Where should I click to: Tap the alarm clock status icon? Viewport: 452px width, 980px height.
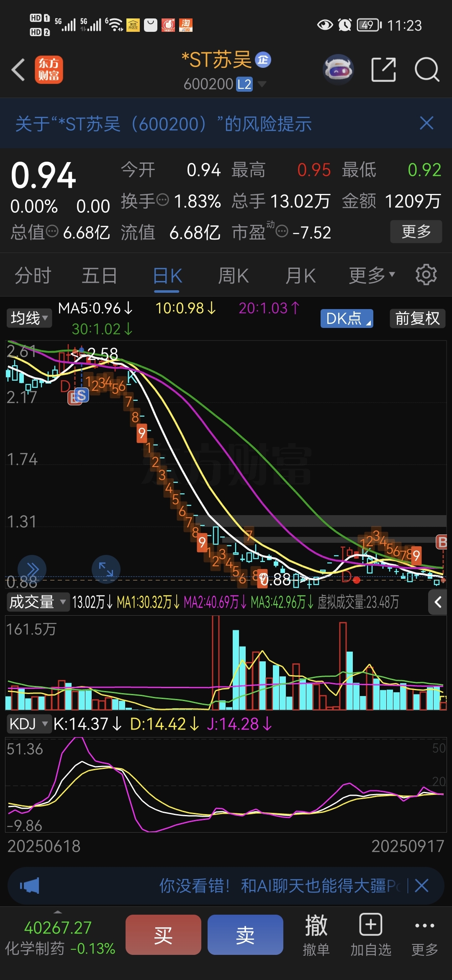(344, 25)
